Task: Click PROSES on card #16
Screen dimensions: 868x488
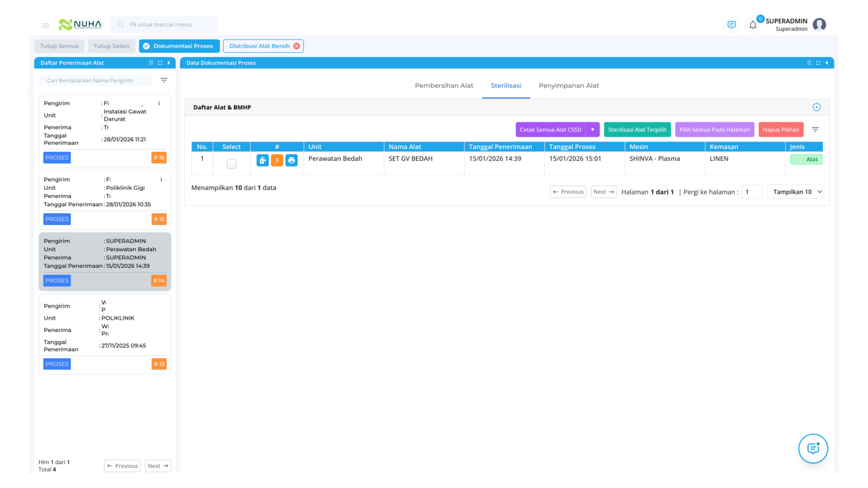Action: point(57,158)
